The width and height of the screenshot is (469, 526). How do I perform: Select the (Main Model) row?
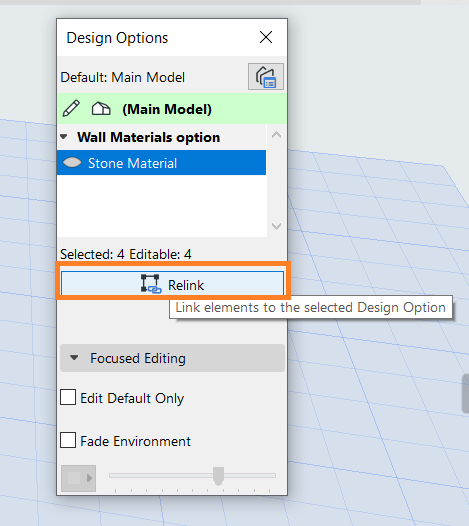coord(172,109)
